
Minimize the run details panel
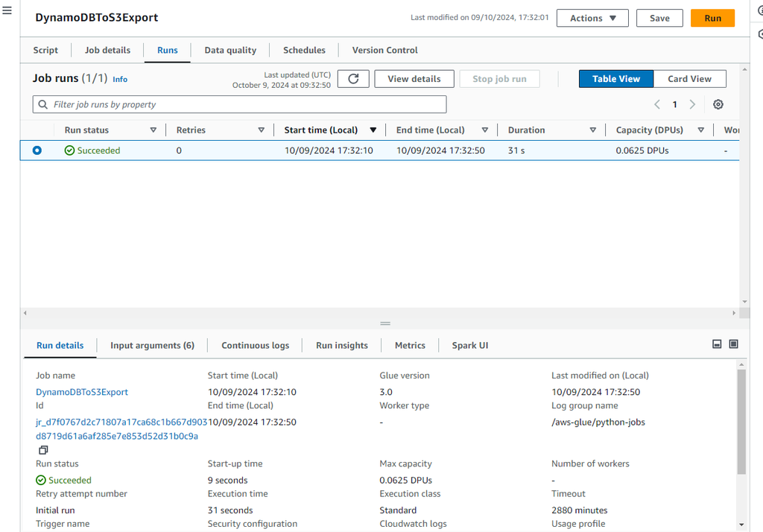pyautogui.click(x=717, y=344)
